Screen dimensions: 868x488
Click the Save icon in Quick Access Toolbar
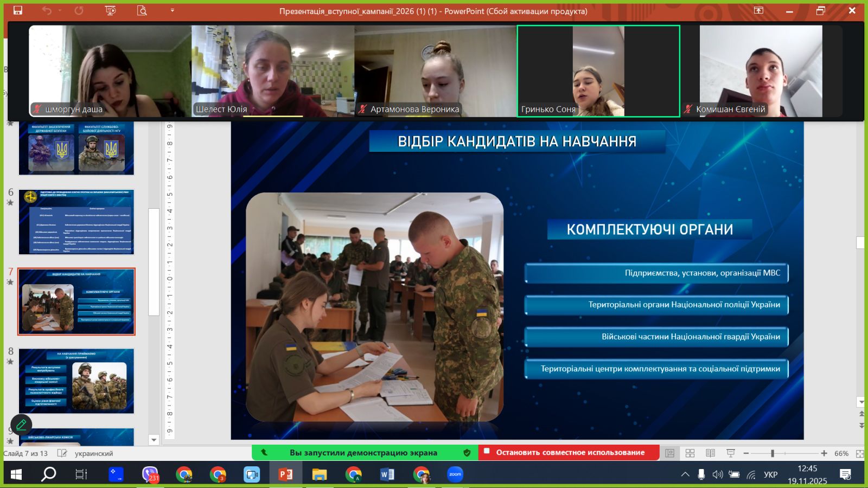(x=18, y=10)
